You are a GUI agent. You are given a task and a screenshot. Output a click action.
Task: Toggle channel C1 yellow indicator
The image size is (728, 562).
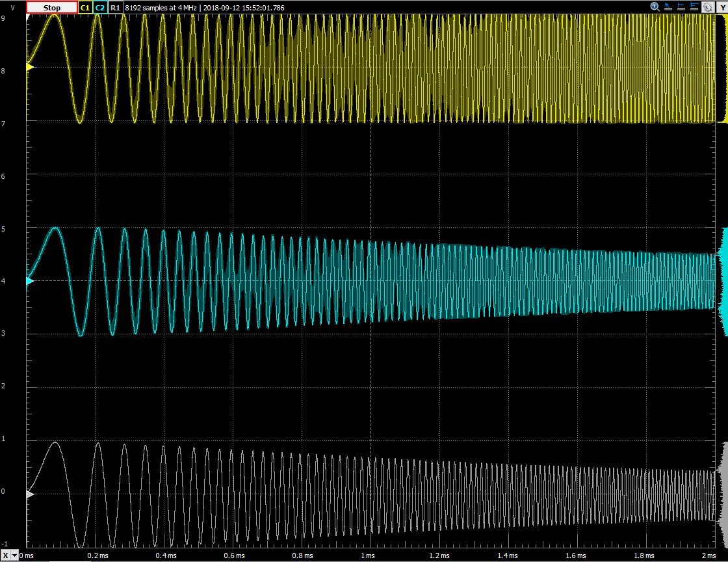pyautogui.click(x=84, y=8)
